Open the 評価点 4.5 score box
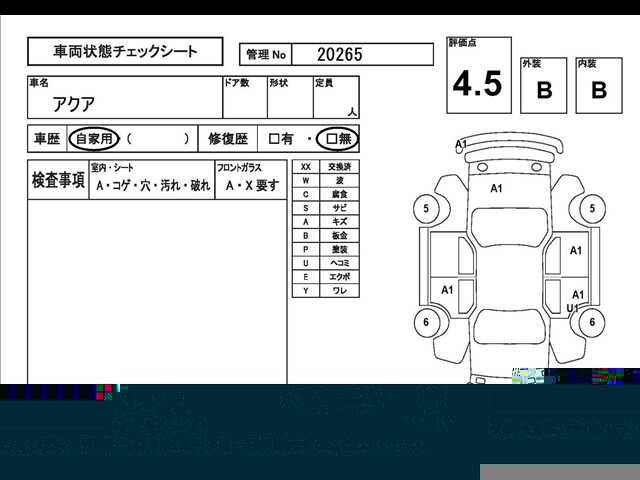This screenshot has width=640, height=480. click(x=478, y=78)
